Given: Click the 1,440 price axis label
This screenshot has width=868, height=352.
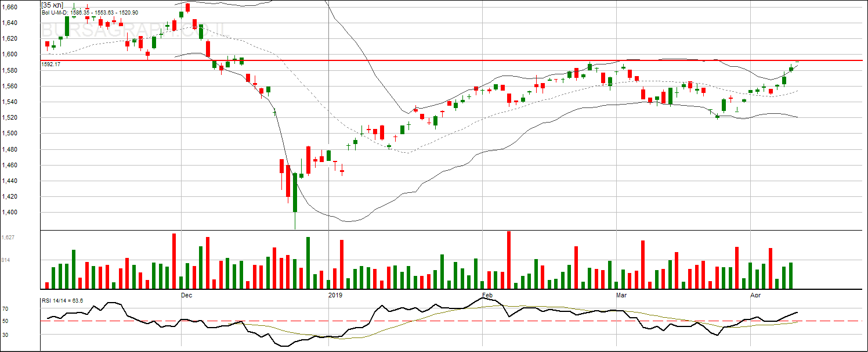Looking at the screenshot, I should point(9,181).
